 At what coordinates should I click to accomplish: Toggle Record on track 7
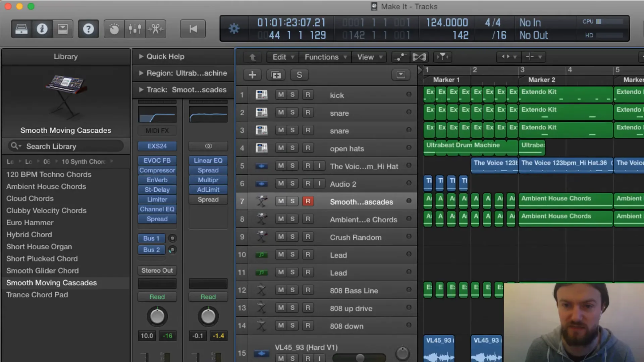(308, 201)
